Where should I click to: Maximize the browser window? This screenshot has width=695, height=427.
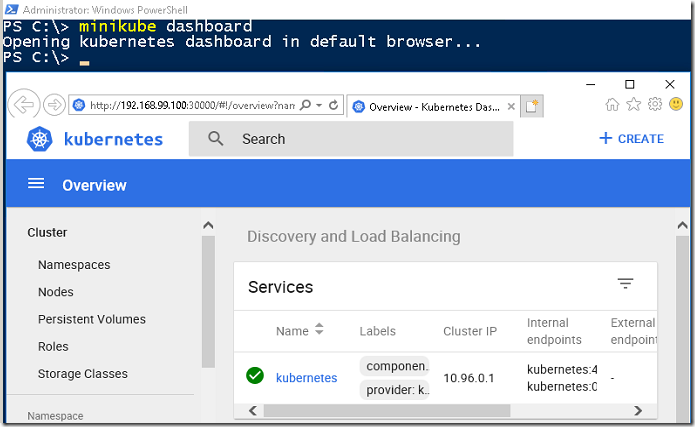click(x=629, y=84)
